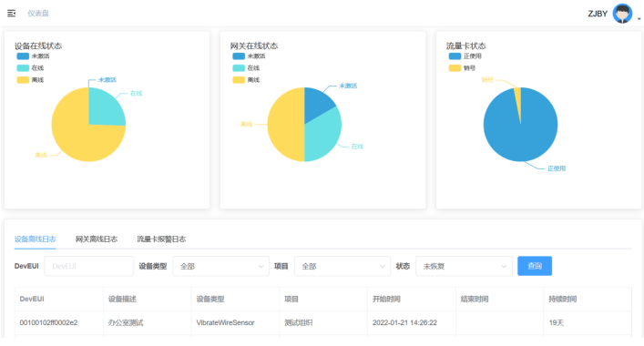Toggle 未激活 legend in 设备在线状态 chart
The height and width of the screenshot is (346, 644).
click(33, 56)
